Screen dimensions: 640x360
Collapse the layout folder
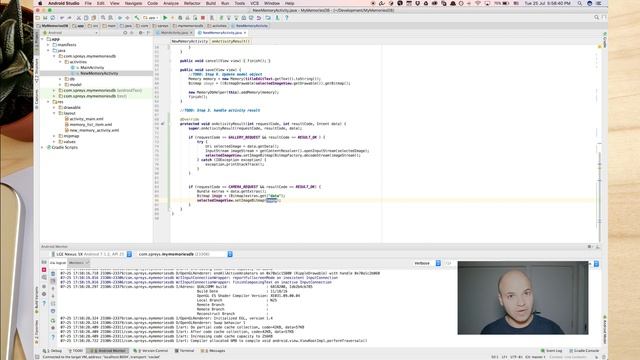point(54,113)
